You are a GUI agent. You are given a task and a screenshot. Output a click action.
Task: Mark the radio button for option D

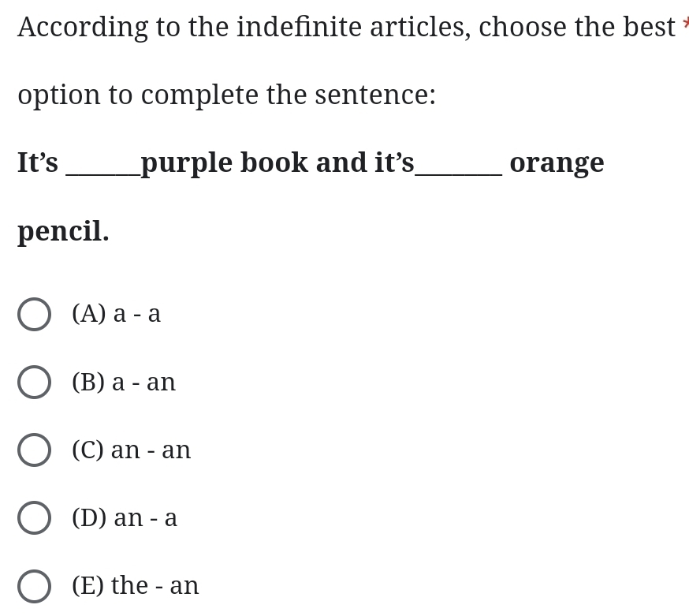34,517
